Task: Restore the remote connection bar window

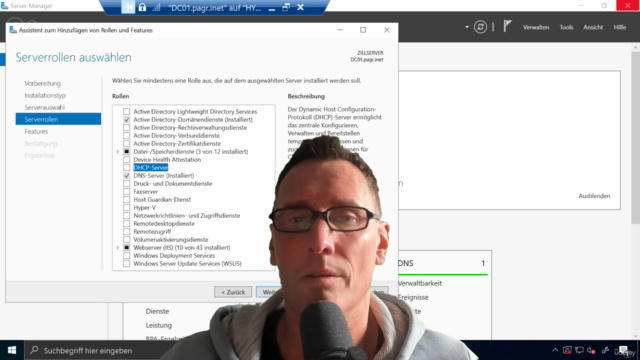Action: [286, 7]
